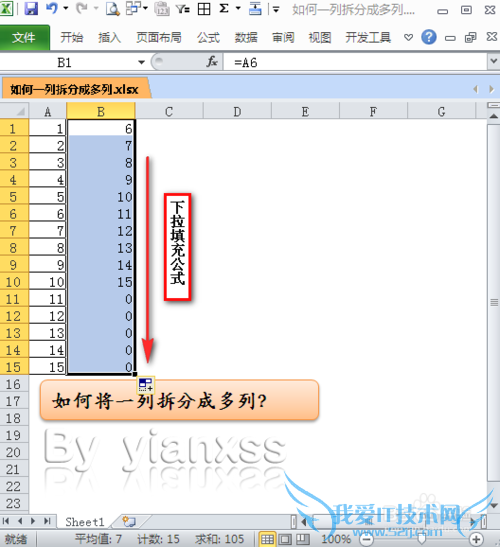Select column B header
The image size is (500, 547).
[x=101, y=112]
